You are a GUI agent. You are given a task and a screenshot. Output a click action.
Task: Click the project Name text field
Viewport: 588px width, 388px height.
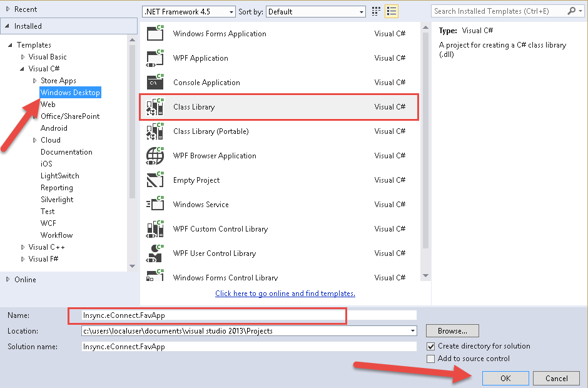tap(249, 315)
